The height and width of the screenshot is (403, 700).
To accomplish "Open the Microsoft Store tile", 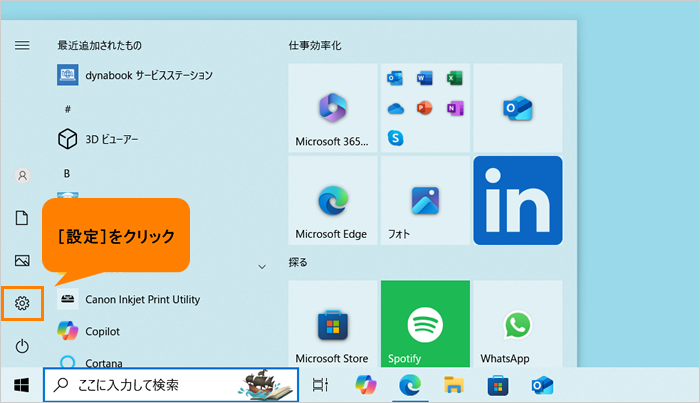I will [x=333, y=324].
